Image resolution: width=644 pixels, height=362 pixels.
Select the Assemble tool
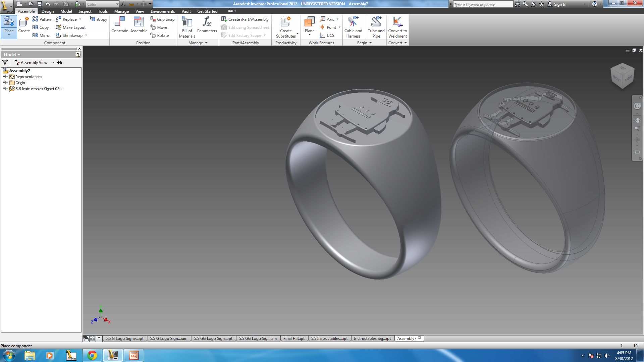coord(139,25)
